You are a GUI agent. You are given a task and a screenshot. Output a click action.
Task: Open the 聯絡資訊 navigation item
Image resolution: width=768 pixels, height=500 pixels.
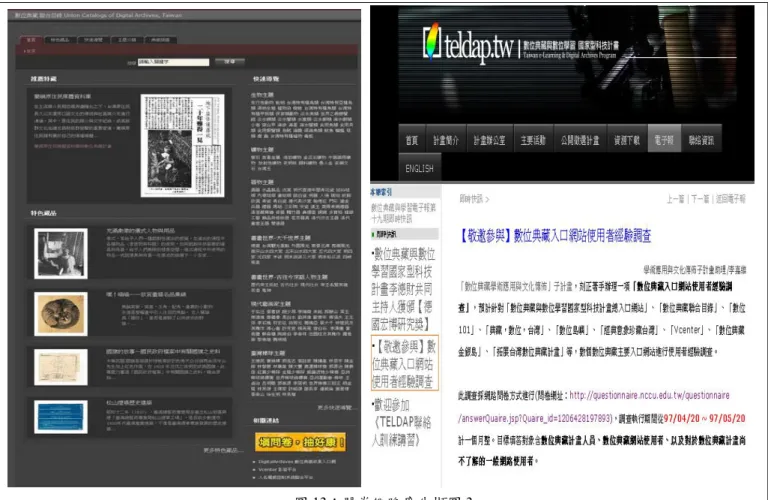tap(701, 141)
